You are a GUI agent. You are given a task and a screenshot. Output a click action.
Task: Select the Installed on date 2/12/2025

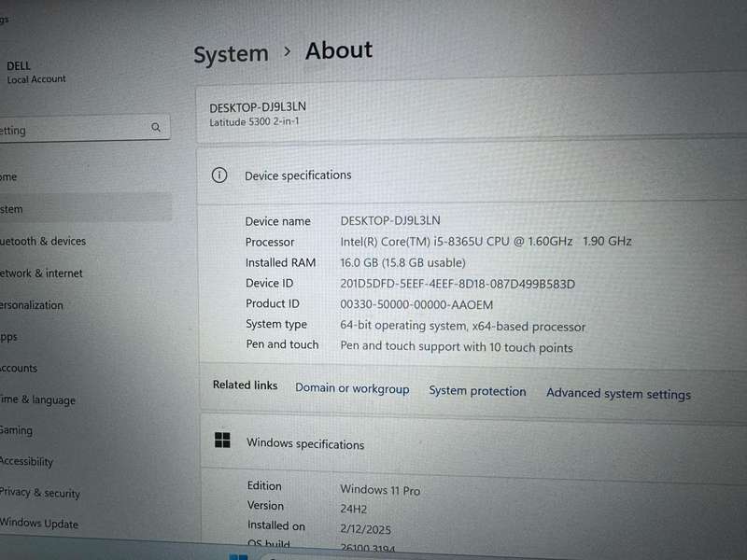pyautogui.click(x=365, y=529)
